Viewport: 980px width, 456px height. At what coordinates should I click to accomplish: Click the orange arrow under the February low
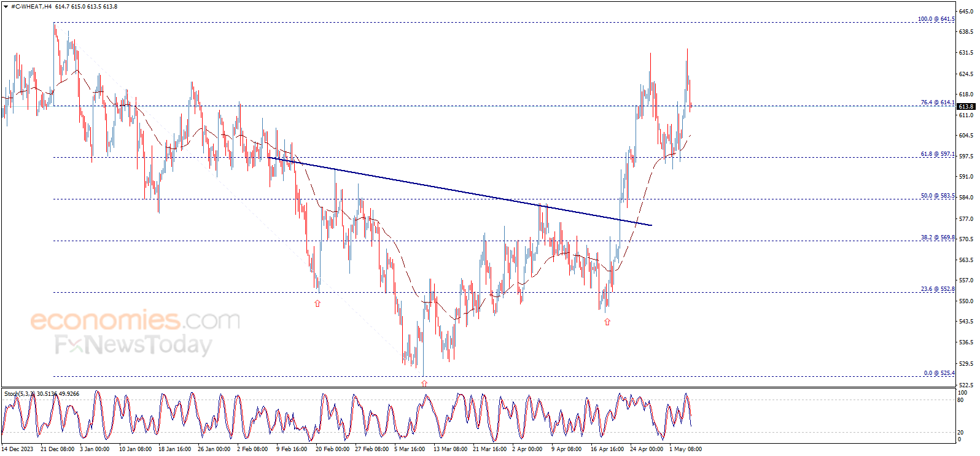coord(317,303)
